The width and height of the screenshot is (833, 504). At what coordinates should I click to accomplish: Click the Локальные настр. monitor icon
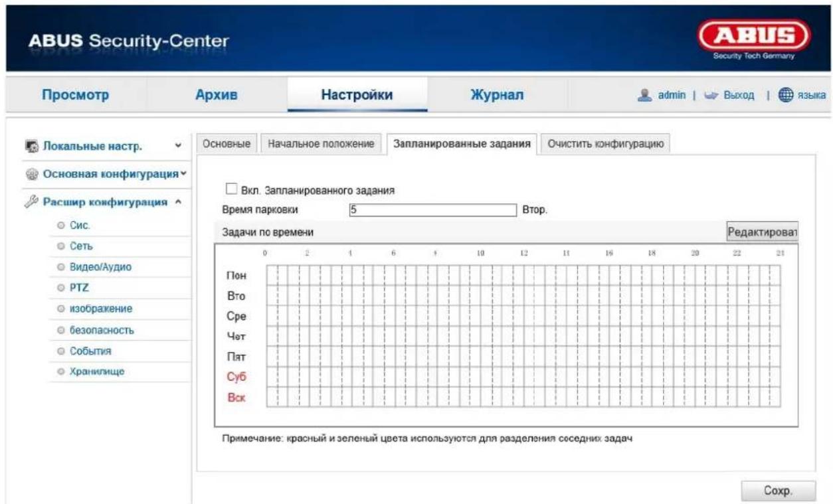pyautogui.click(x=32, y=146)
